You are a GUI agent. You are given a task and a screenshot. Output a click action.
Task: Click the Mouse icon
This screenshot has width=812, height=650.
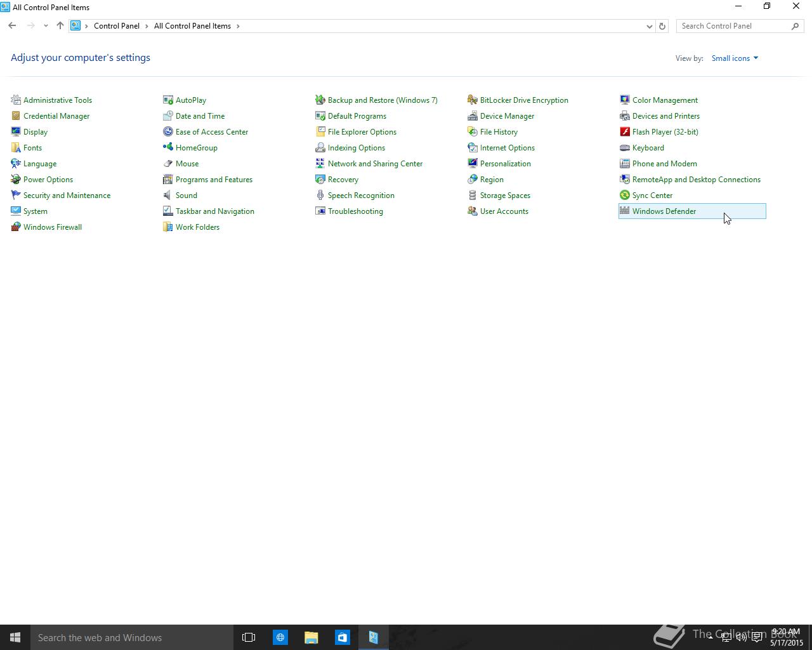(x=168, y=163)
